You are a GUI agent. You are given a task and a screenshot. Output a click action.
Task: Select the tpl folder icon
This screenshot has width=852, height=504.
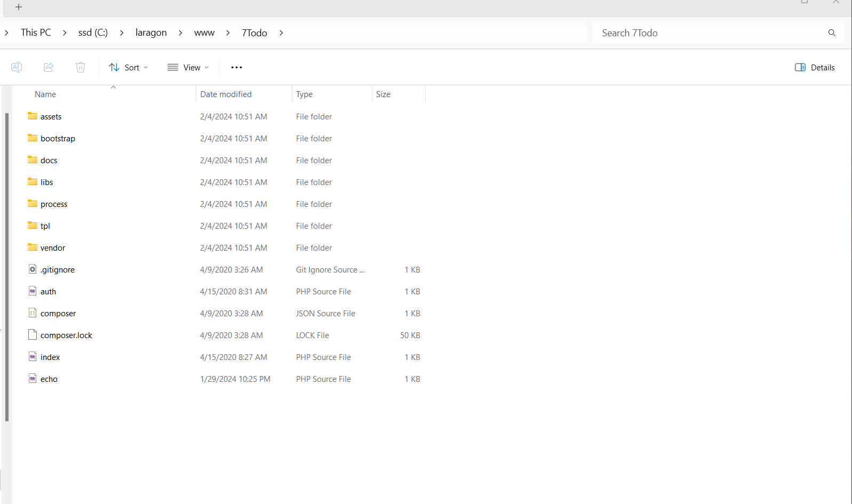[x=33, y=225]
